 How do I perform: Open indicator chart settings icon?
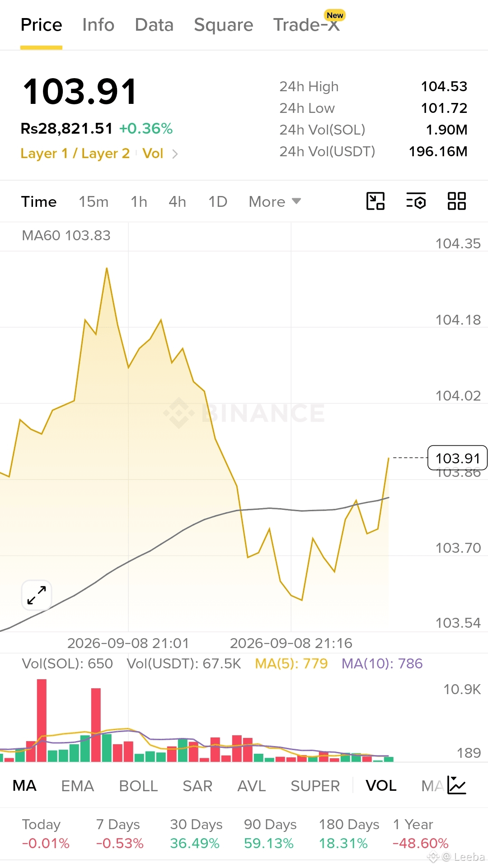coord(457,785)
